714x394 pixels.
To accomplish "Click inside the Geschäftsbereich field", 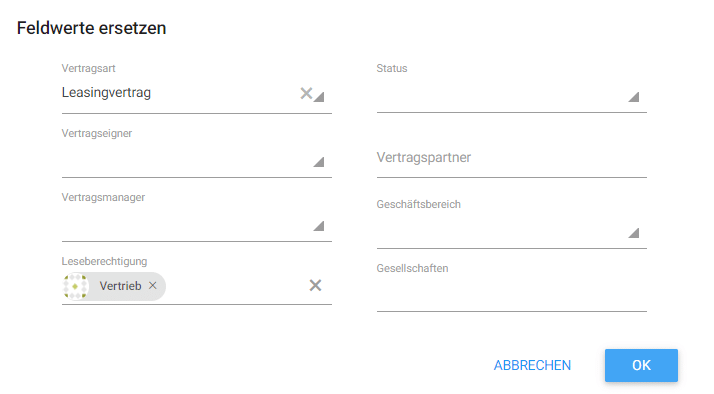I will click(x=501, y=232).
